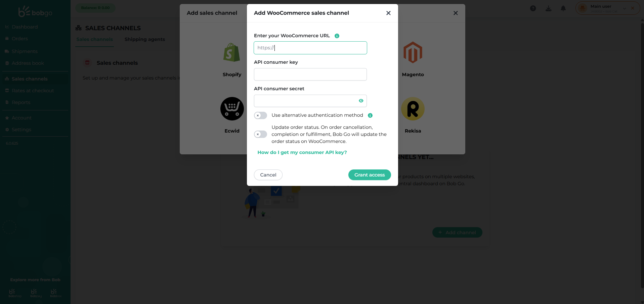The image size is (644, 304).
Task: Open the consumer API key help link
Action: pyautogui.click(x=302, y=152)
